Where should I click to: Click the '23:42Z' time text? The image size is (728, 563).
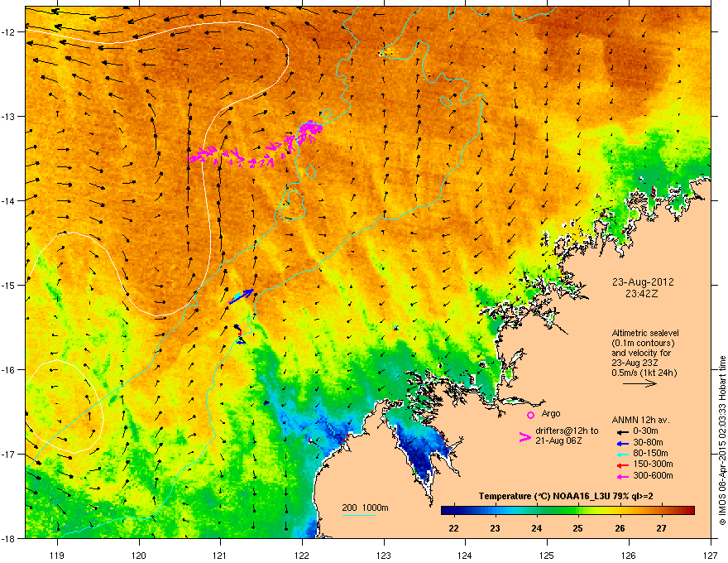point(642,294)
